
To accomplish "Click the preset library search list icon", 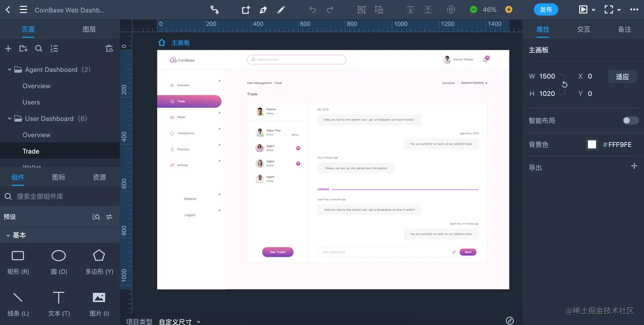I will tap(96, 217).
